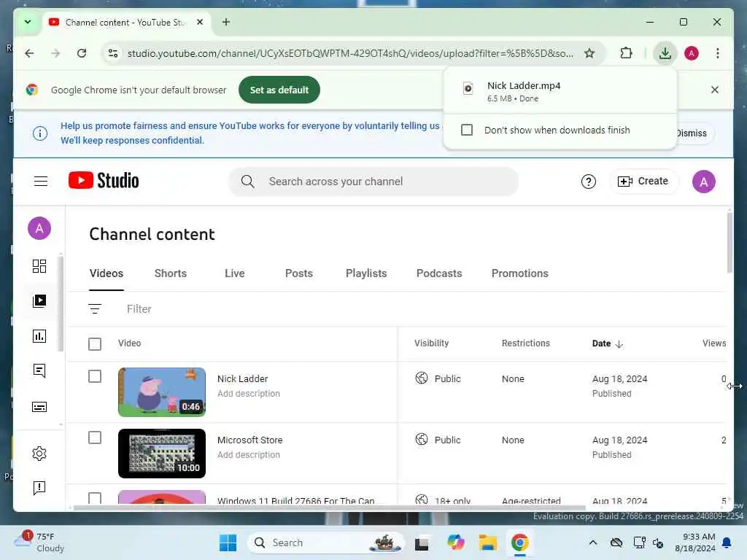This screenshot has height=560, width=747.
Task: Open the Nick Ladder video thumbnail
Action: [162, 392]
